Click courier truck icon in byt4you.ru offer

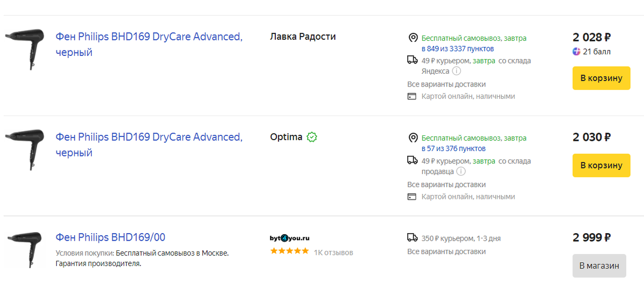412,237
